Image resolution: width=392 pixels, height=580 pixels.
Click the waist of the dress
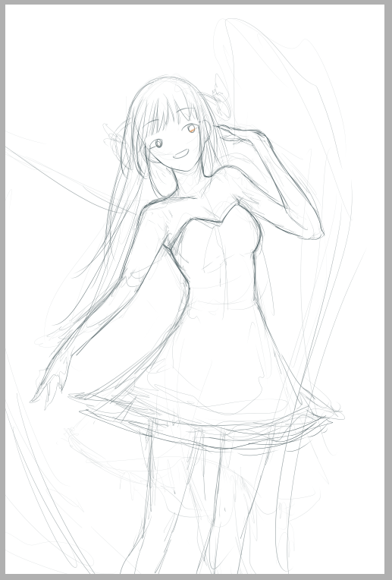point(221,292)
